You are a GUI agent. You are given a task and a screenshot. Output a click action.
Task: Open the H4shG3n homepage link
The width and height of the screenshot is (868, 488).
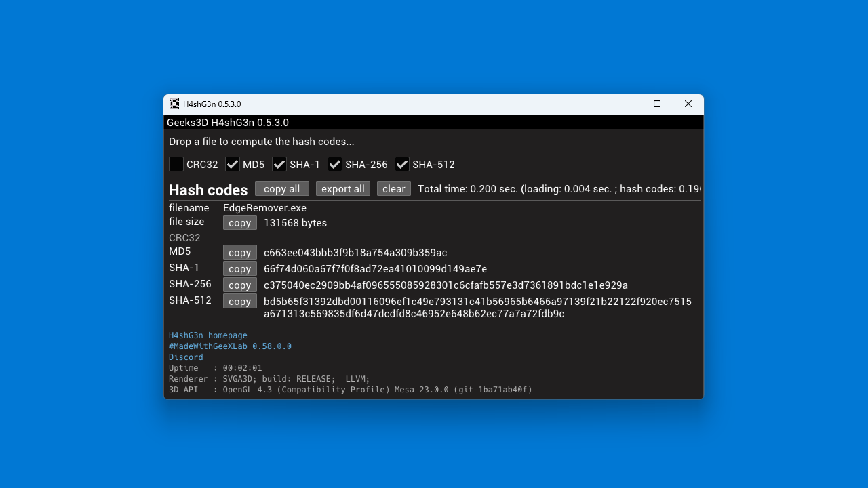[208, 335]
